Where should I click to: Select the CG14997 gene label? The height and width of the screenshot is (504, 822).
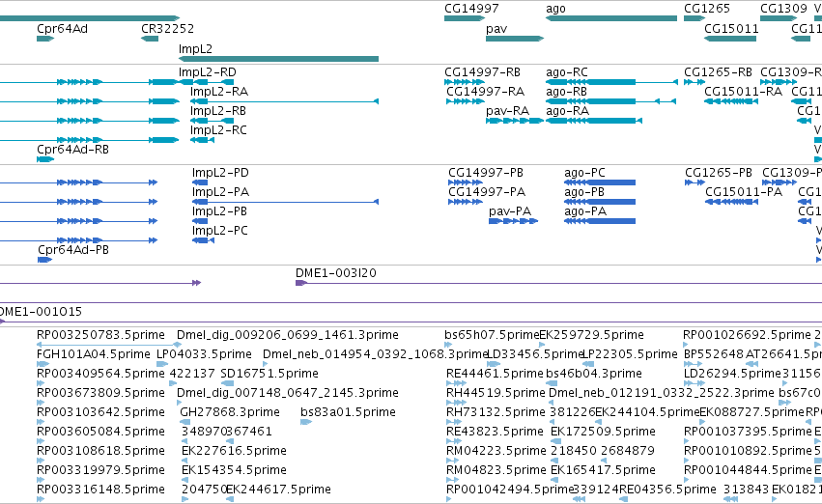click(471, 9)
